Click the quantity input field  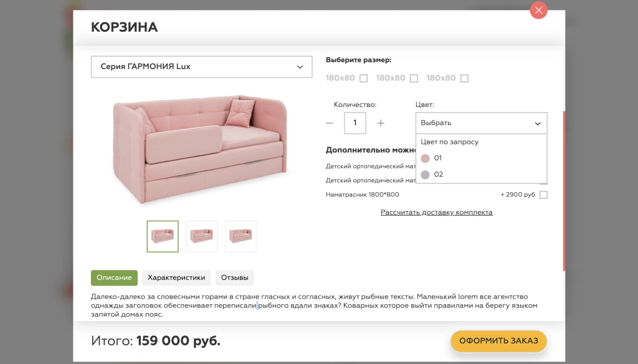[x=355, y=123]
